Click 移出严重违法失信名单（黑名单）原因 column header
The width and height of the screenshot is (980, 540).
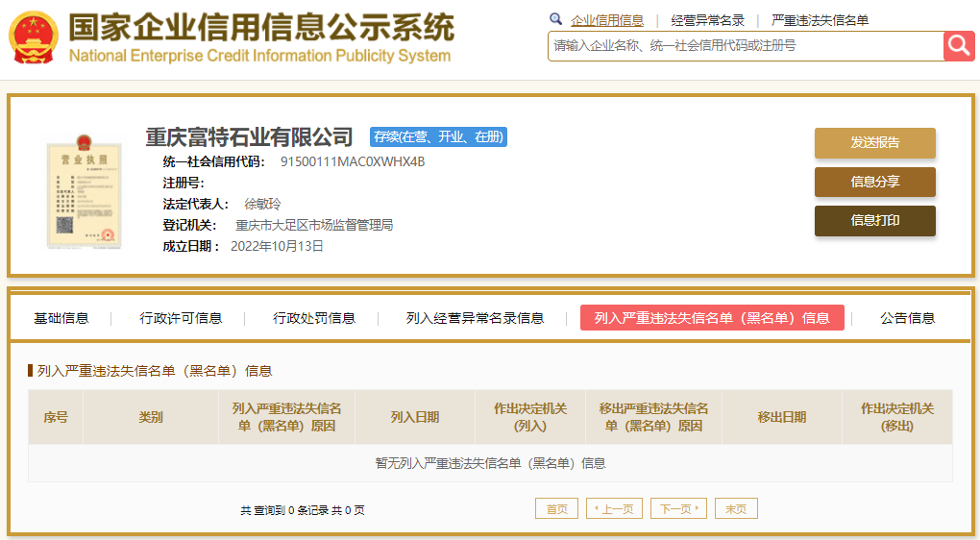653,417
